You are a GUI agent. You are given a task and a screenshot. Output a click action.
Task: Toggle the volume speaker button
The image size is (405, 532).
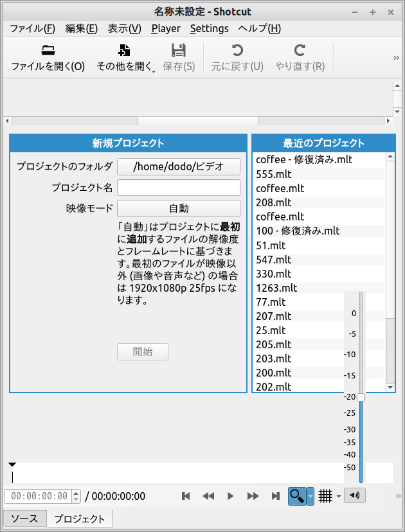tap(354, 495)
